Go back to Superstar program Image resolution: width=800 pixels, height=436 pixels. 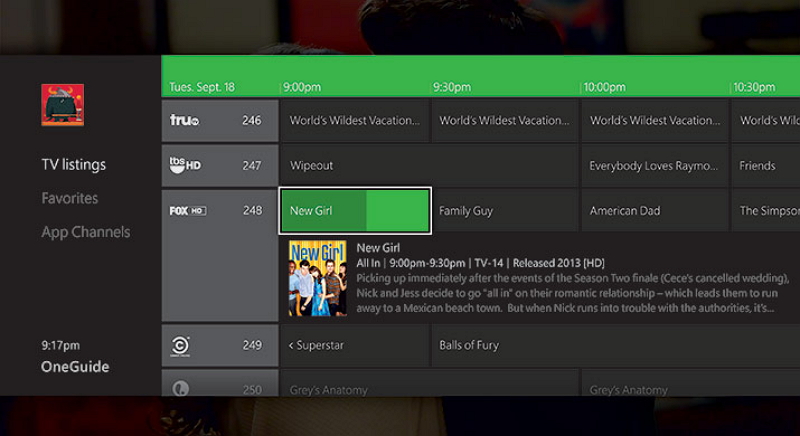coord(355,345)
